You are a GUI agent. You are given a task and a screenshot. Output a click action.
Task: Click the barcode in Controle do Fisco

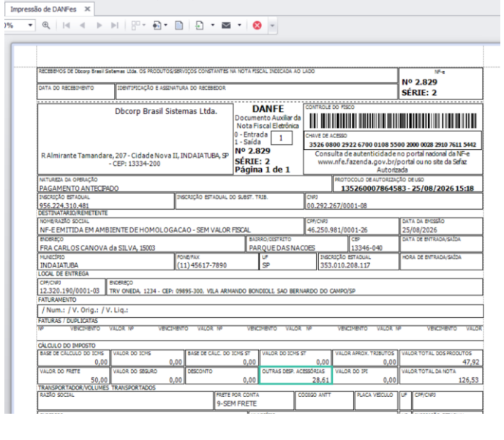[x=393, y=121]
